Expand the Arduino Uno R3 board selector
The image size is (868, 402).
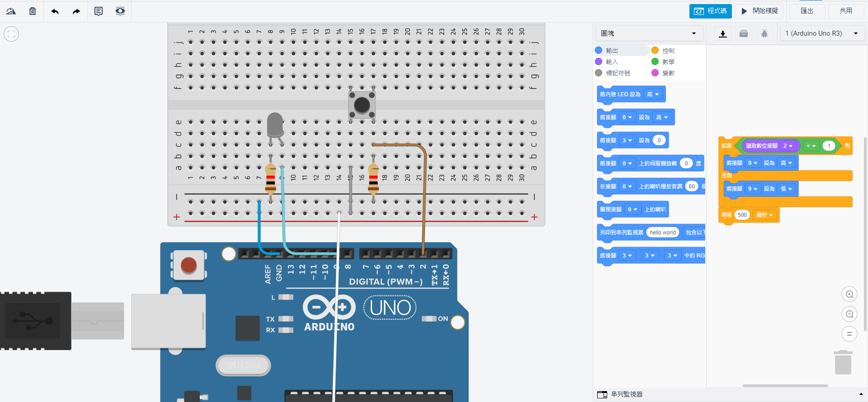[x=821, y=33]
